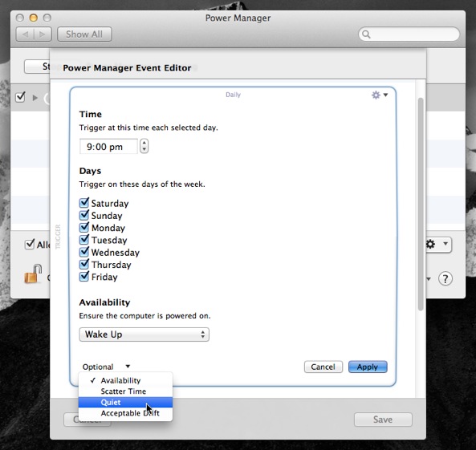Click the search field in the toolbar
This screenshot has height=450, width=476.
pos(409,34)
